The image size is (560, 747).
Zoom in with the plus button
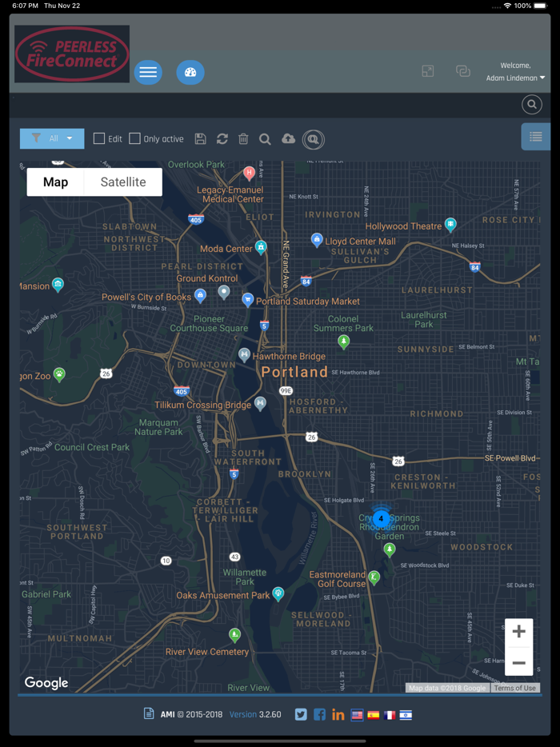click(x=518, y=632)
